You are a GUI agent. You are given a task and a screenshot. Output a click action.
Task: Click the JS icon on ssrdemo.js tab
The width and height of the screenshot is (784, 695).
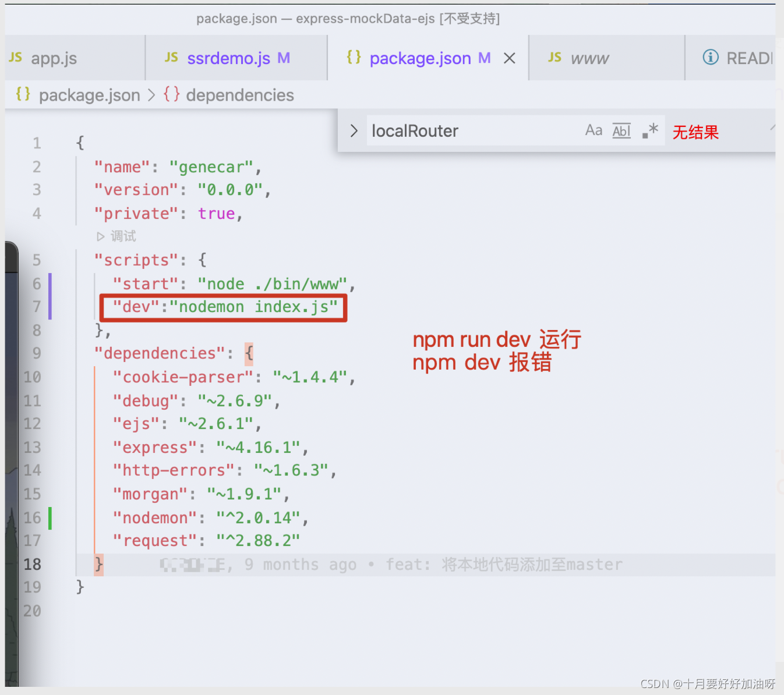coord(171,58)
